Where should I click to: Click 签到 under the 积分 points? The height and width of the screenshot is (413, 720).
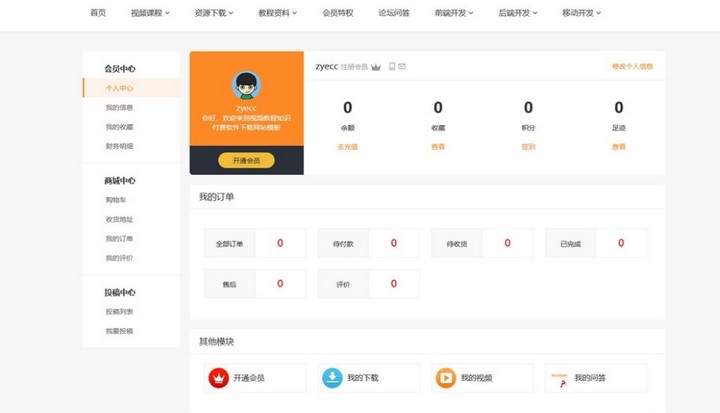click(x=529, y=147)
